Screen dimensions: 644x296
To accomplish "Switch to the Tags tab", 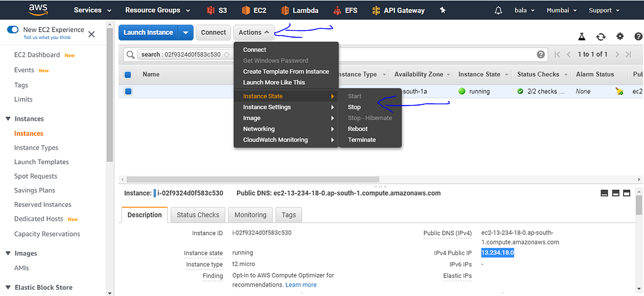I will pos(289,215).
